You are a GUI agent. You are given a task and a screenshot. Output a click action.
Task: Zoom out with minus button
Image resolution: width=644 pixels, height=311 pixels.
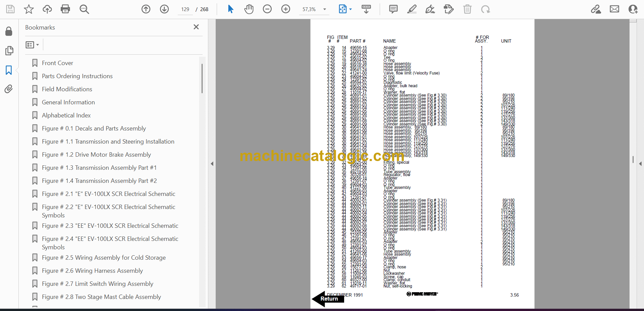tap(267, 9)
